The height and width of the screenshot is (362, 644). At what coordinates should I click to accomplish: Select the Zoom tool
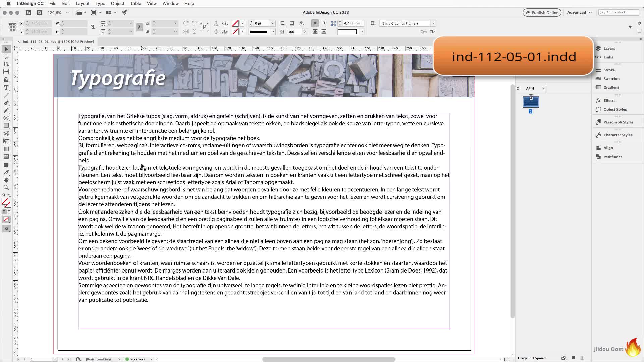coord(6,188)
